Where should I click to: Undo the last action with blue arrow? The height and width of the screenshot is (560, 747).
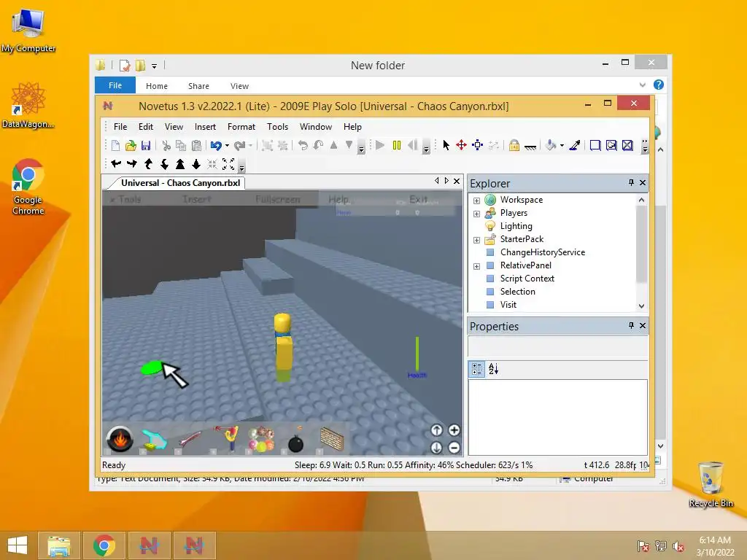pyautogui.click(x=216, y=145)
